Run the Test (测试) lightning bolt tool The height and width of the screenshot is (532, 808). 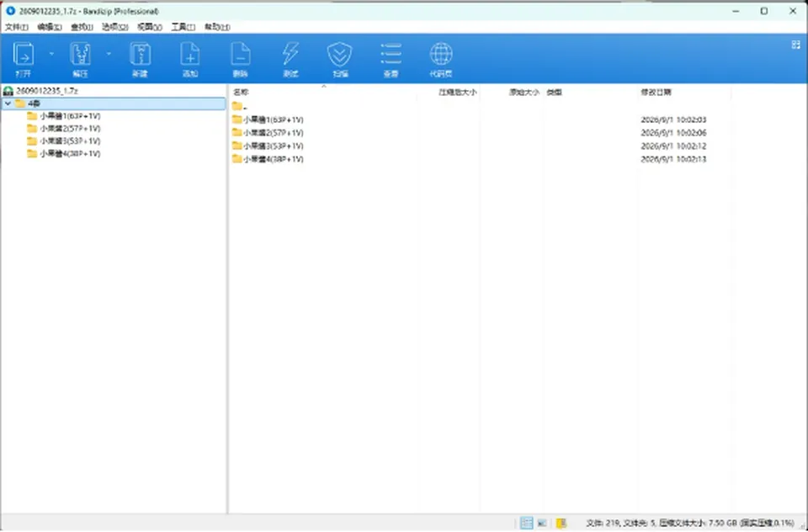290,59
